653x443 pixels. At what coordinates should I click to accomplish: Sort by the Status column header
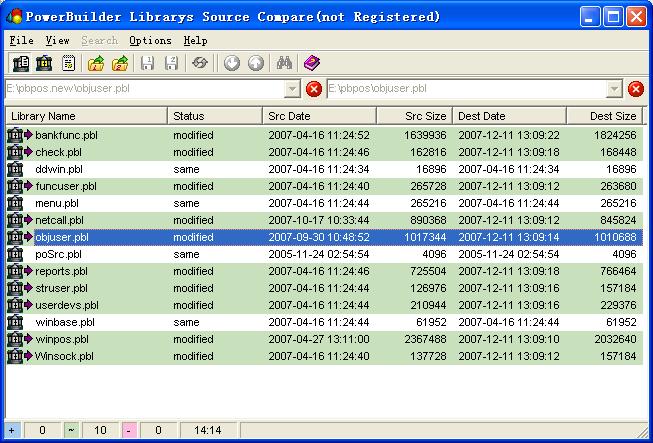214,116
